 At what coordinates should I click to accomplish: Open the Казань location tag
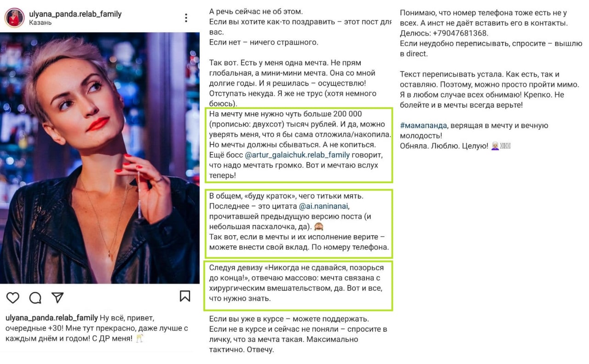(40, 23)
